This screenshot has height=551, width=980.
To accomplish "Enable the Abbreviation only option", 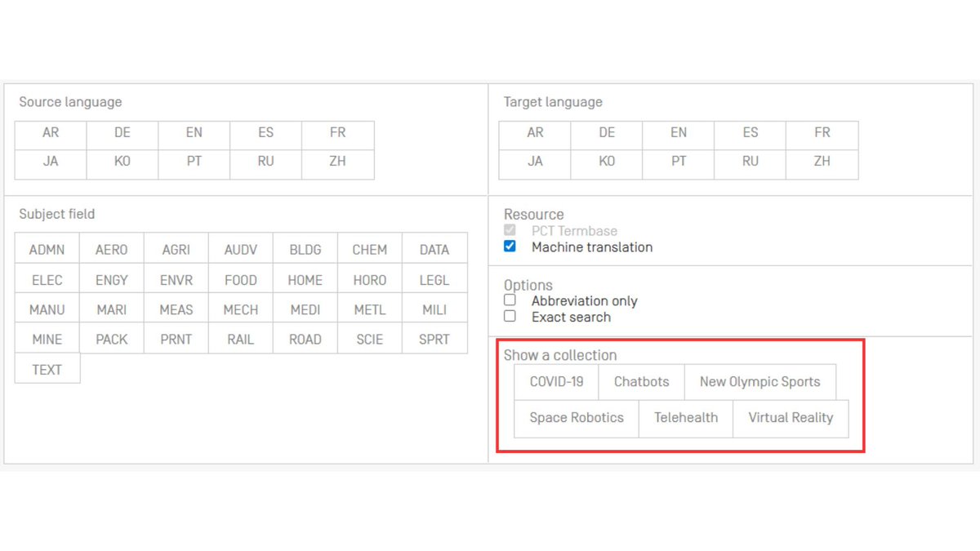I will click(x=510, y=300).
